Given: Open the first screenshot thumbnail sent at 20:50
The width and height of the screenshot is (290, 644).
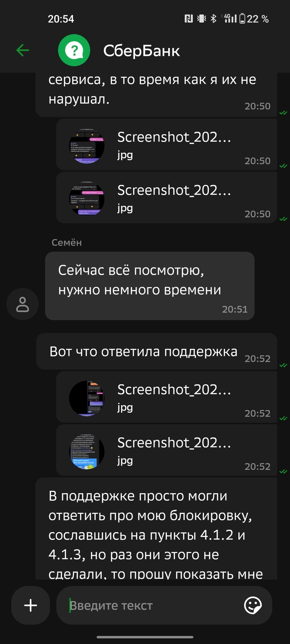Looking at the screenshot, I should click(x=87, y=144).
